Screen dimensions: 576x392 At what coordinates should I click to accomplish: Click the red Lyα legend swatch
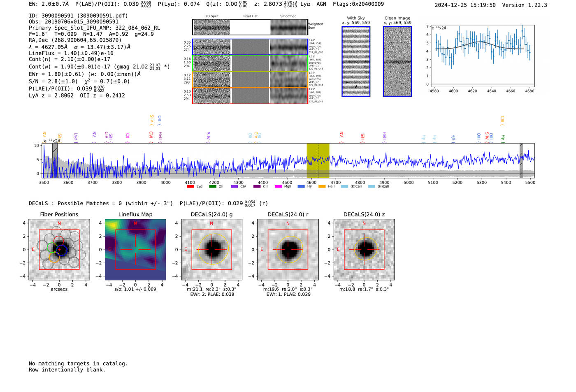pos(190,186)
